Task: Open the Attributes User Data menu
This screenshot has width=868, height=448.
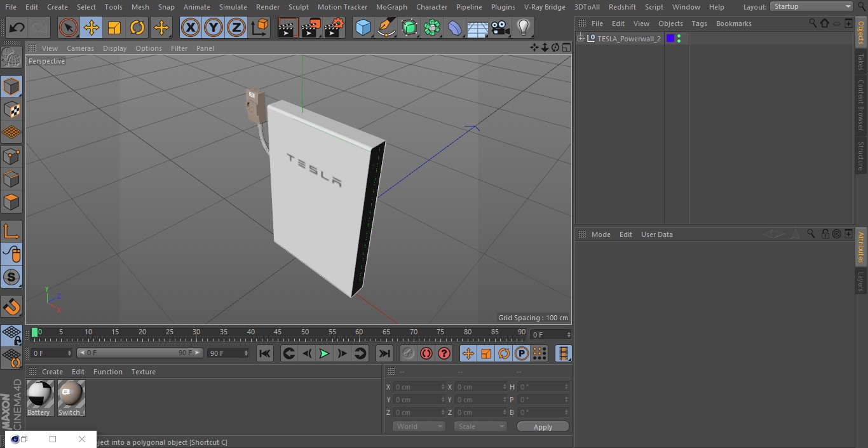Action: (656, 234)
